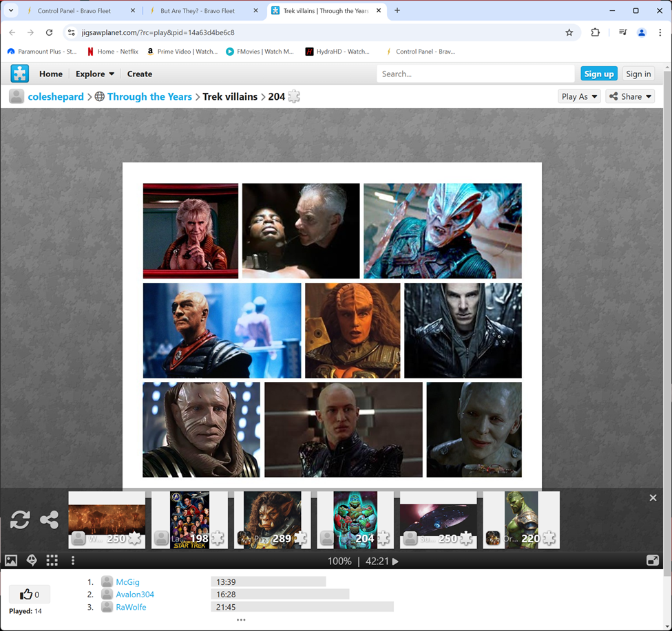Open the Share dropdown in the breadcrumb bar
The width and height of the screenshot is (672, 631).
pos(631,96)
